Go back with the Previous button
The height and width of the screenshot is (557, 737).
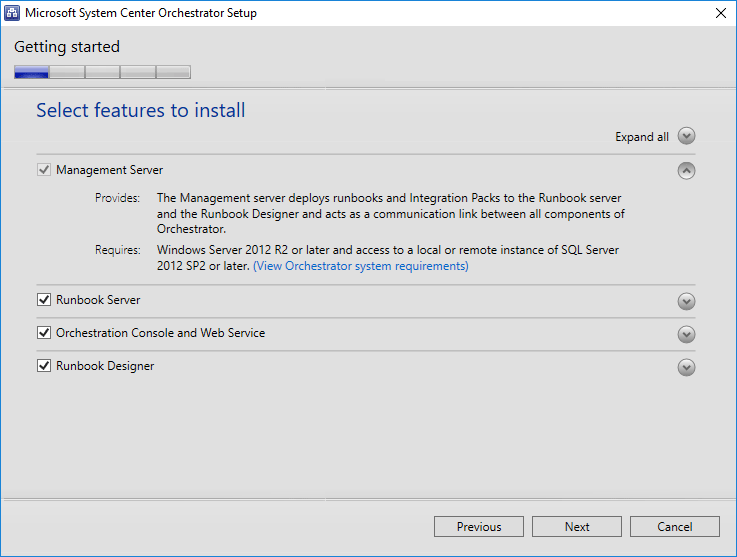479,526
